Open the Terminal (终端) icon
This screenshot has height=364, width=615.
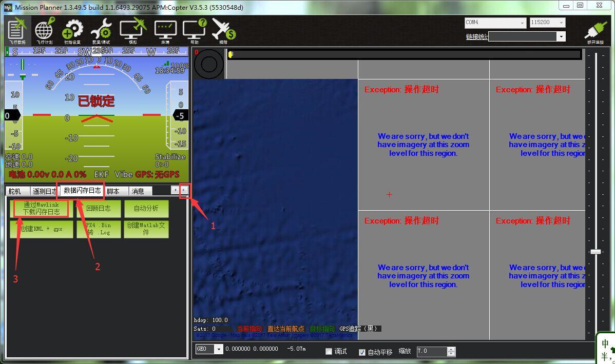coord(165,31)
